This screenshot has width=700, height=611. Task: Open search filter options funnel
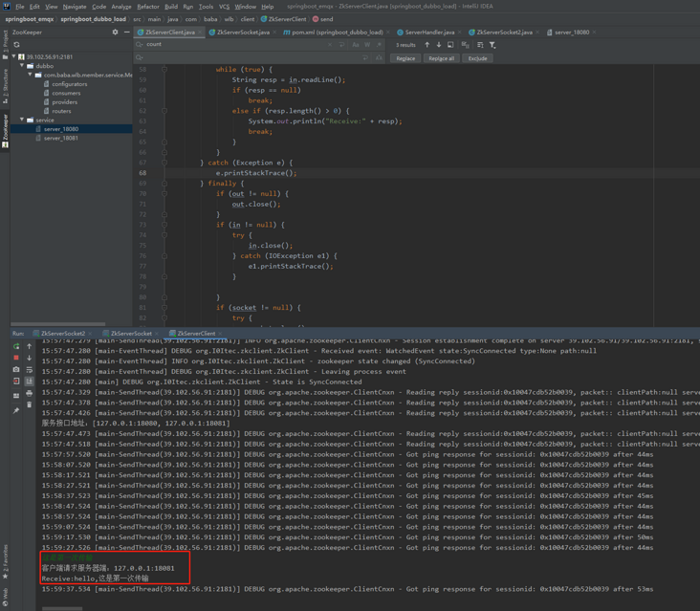(x=492, y=45)
